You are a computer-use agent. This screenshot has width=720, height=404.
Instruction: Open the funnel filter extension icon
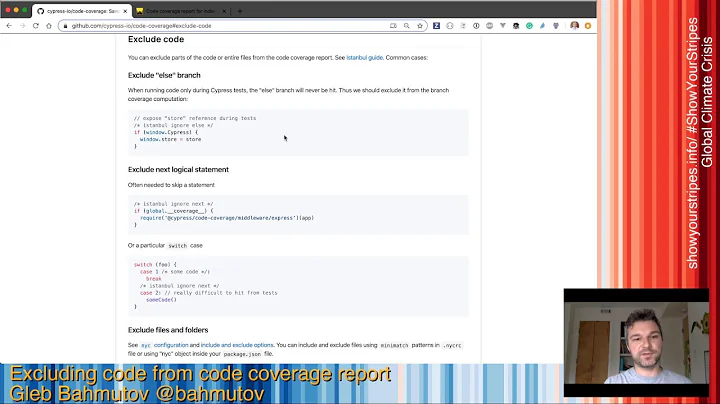503,26
